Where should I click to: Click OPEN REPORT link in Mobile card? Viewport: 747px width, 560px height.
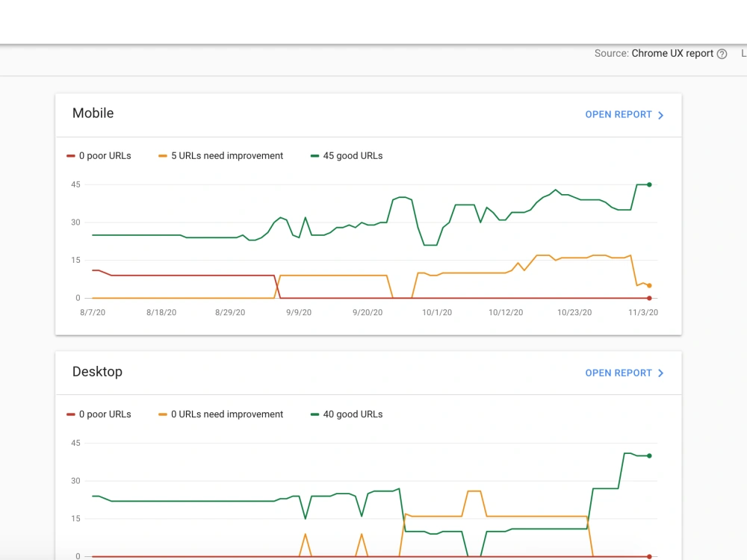619,115
